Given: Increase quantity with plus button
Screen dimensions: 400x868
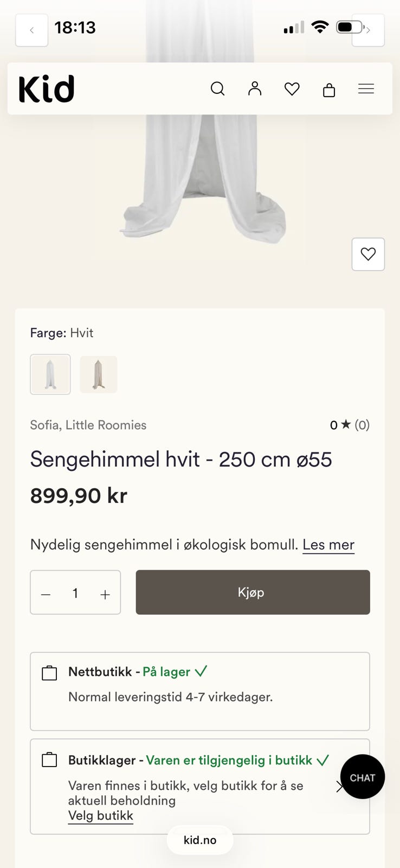Looking at the screenshot, I should point(105,595).
